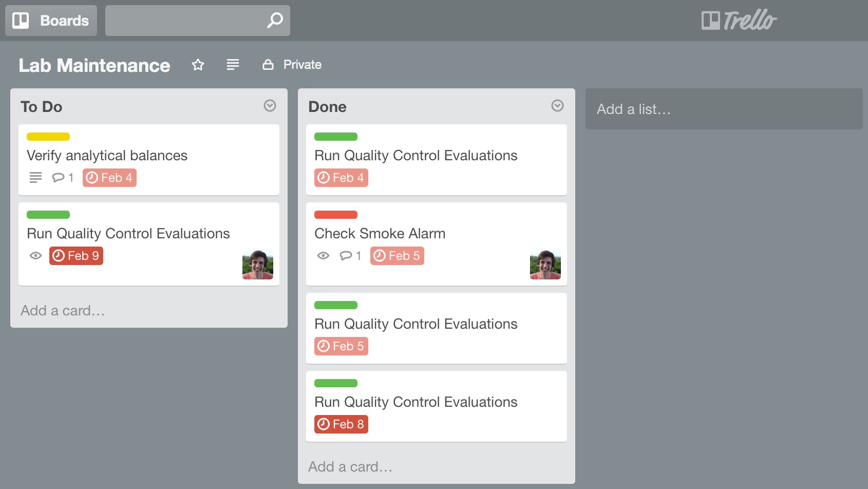The width and height of the screenshot is (868, 489).
Task: Click member avatar on Check Smoke Alarm card
Action: [x=545, y=265]
